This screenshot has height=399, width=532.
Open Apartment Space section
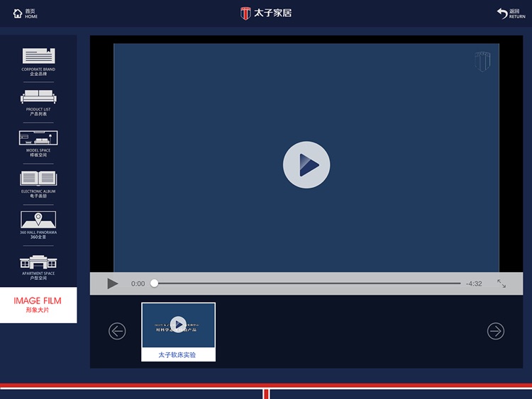38,267
